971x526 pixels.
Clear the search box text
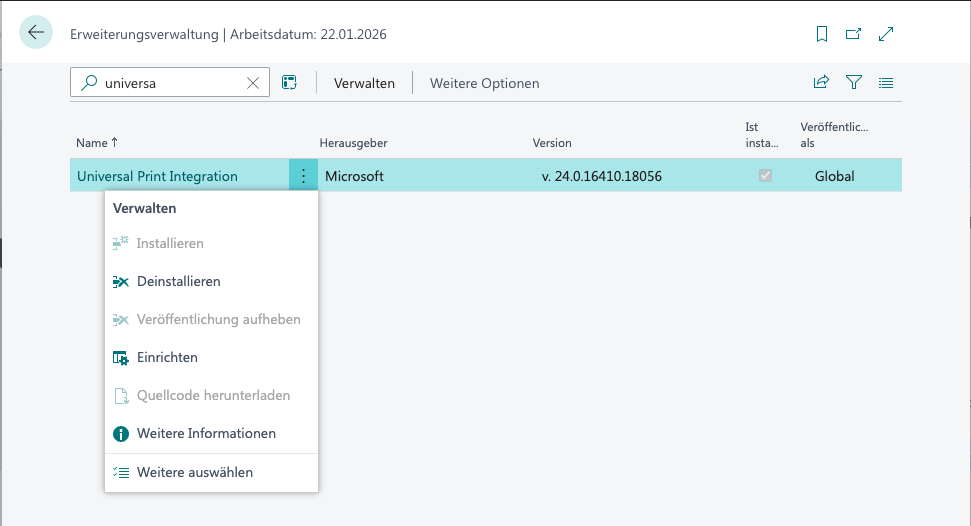(x=253, y=83)
